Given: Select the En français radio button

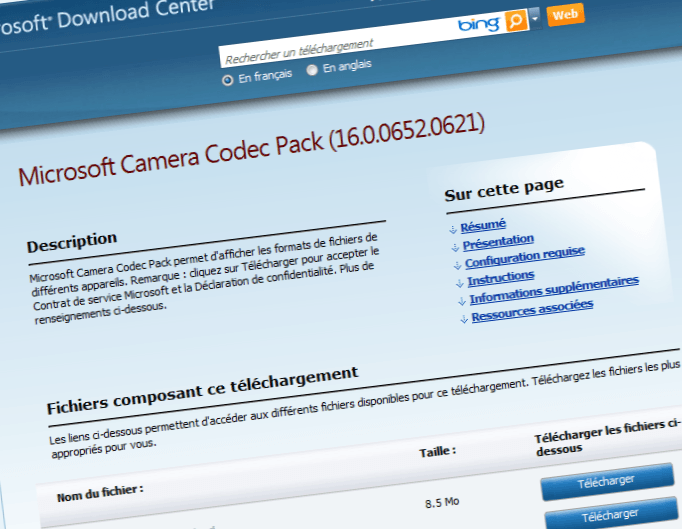Looking at the screenshot, I should [227, 80].
